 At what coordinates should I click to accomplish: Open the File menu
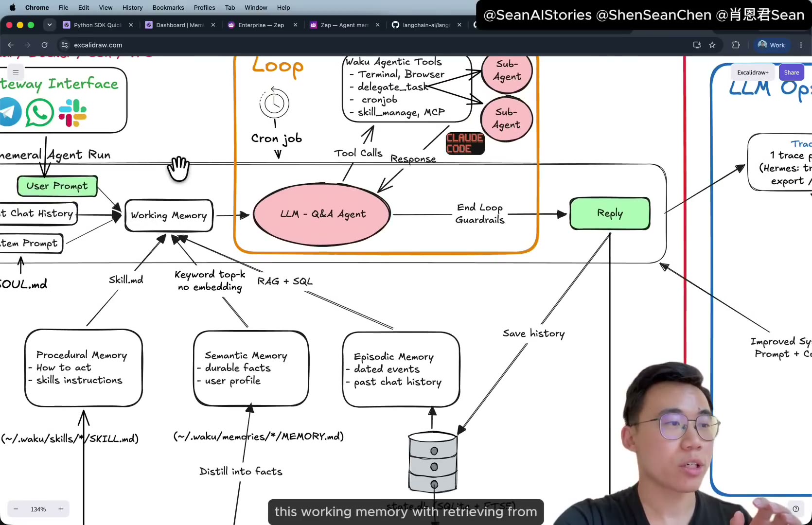(x=63, y=7)
